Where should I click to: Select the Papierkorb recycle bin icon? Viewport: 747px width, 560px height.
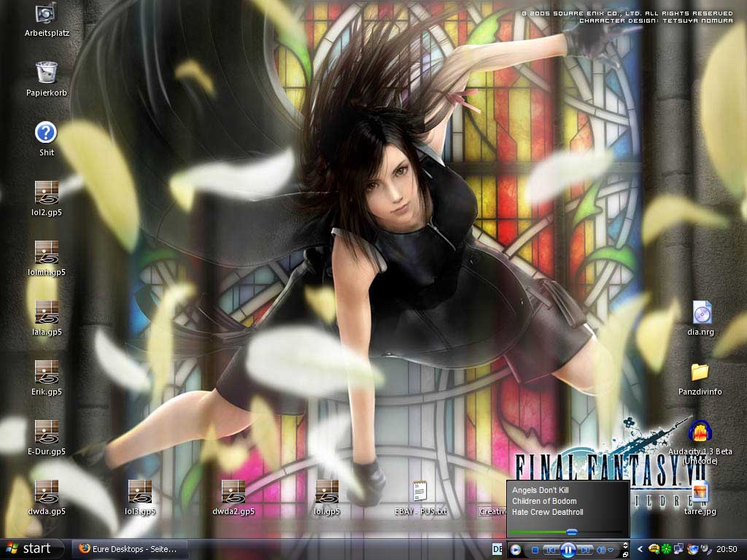(x=47, y=79)
